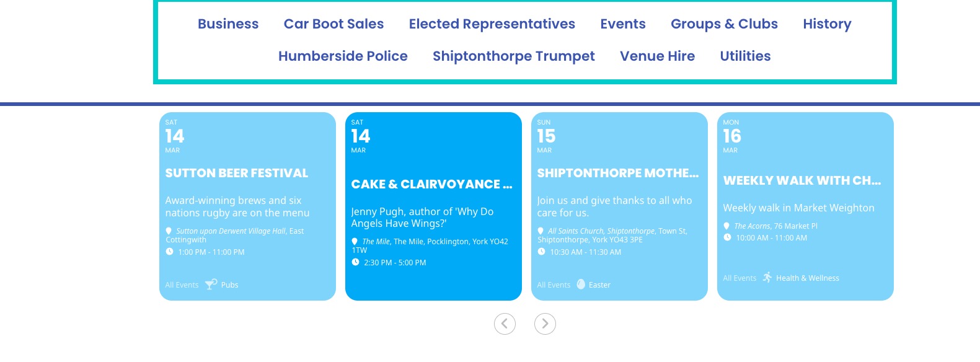Click the Pubs cocktail glass icon
The height and width of the screenshot is (362, 980).
click(x=211, y=284)
